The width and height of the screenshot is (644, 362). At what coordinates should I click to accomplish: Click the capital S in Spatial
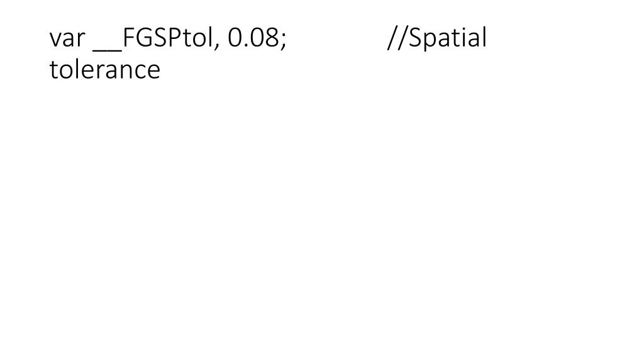[x=415, y=37]
